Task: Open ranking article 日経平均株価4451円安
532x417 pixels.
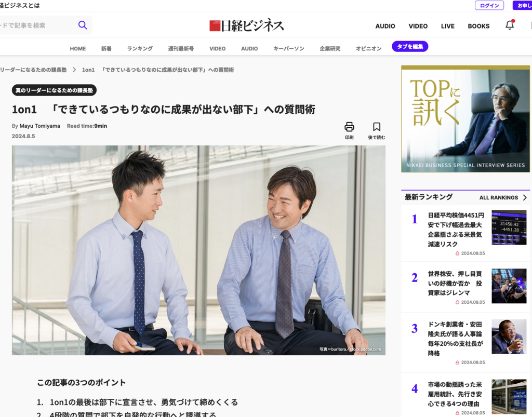Action: (456, 230)
